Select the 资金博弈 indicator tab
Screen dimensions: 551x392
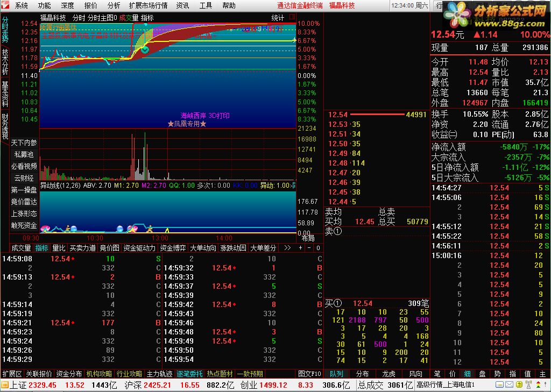coord(173,248)
